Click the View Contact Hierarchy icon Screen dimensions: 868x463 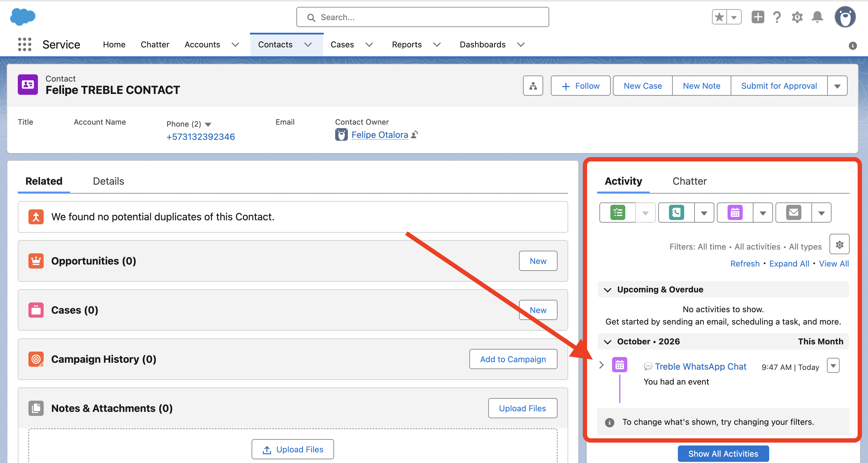point(533,86)
